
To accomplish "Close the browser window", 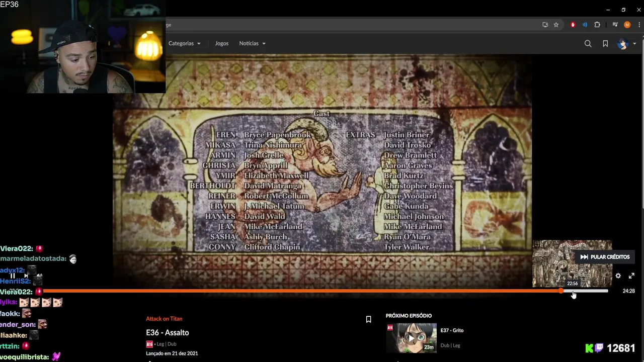I will 638,10.
